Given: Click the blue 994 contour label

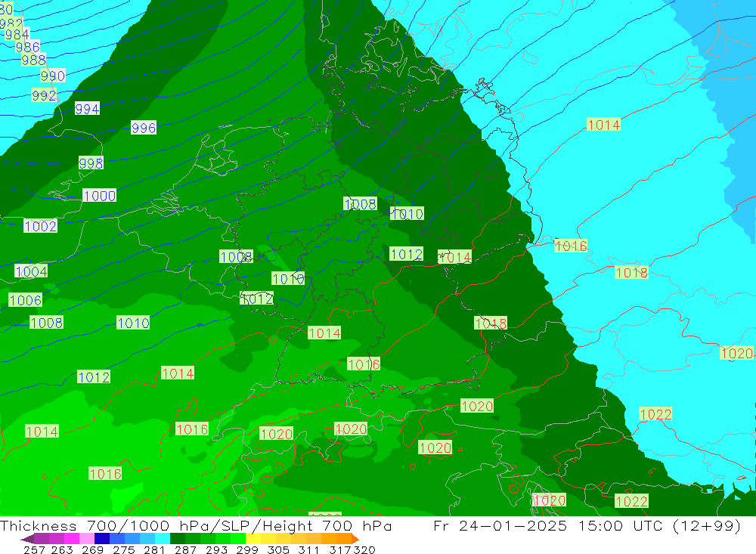Looking at the screenshot, I should pyautogui.click(x=87, y=109).
